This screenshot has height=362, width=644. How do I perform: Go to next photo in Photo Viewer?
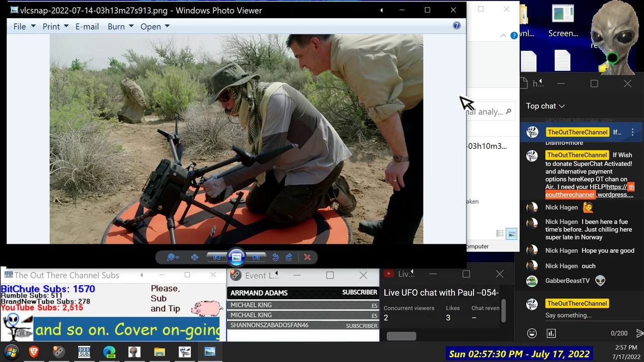[256, 257]
